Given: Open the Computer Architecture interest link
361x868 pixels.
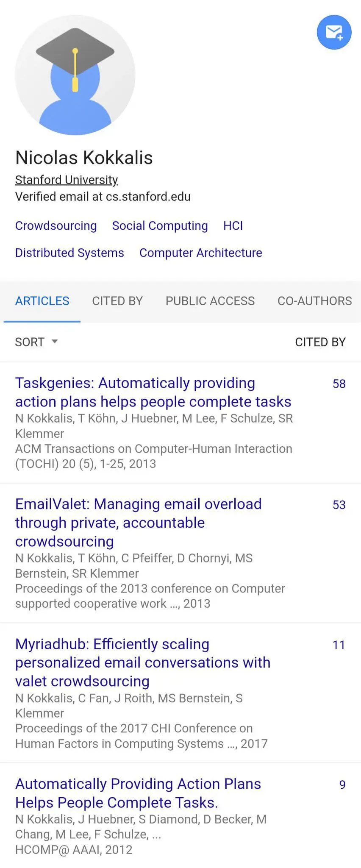Looking at the screenshot, I should click(201, 253).
